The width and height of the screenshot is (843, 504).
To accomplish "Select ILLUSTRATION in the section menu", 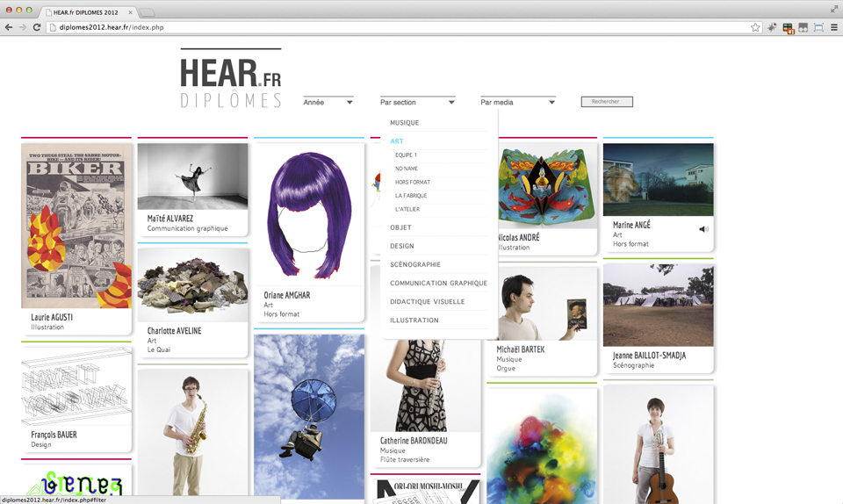I will click(414, 320).
